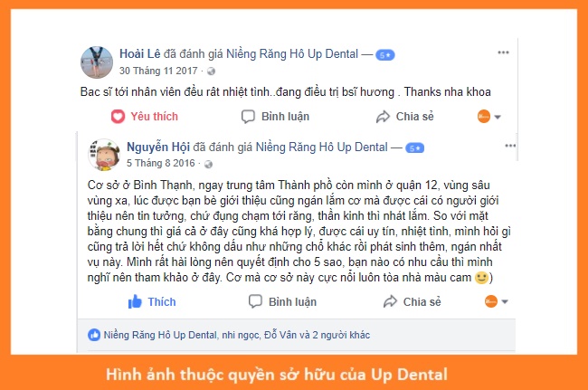Click the share arrow icon under Hoài Lê's review
Screen dimensions: 588x390
(383, 117)
